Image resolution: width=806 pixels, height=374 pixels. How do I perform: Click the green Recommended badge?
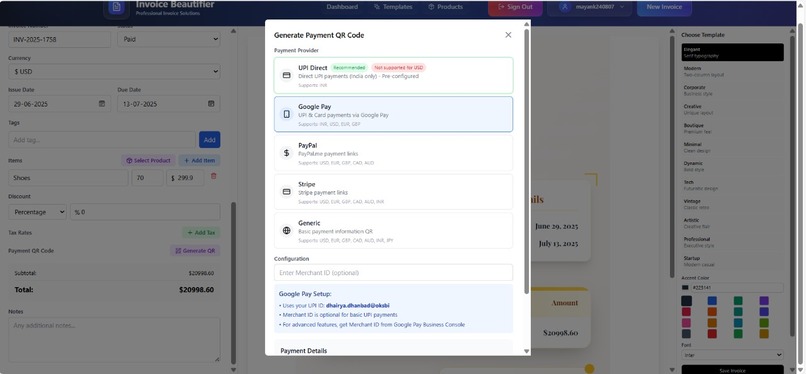point(349,67)
